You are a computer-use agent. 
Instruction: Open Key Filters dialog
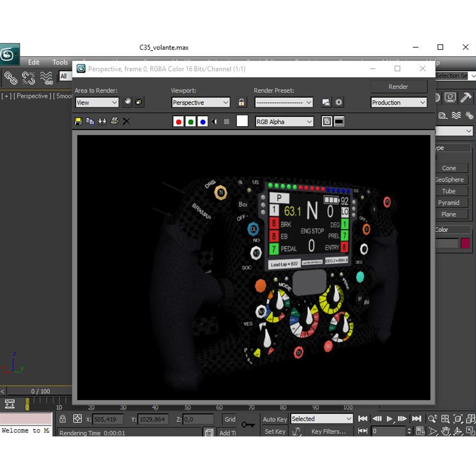point(328,431)
